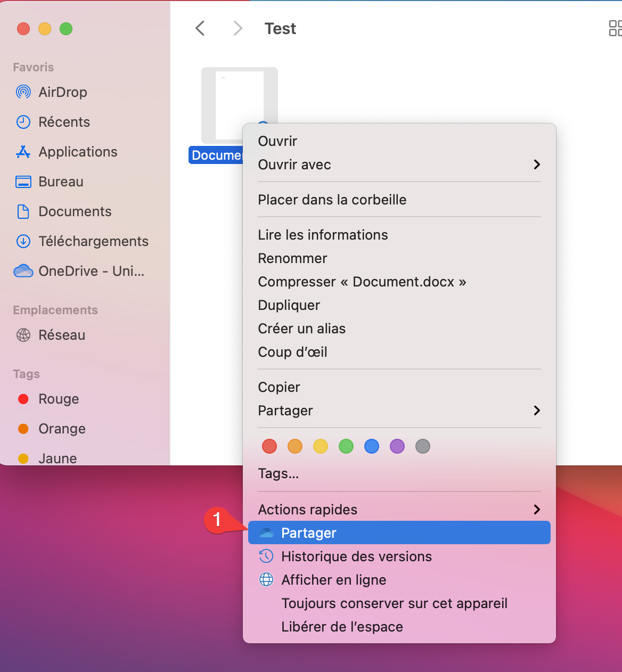
Task: Click the Téléchargements download icon
Action: 23,241
